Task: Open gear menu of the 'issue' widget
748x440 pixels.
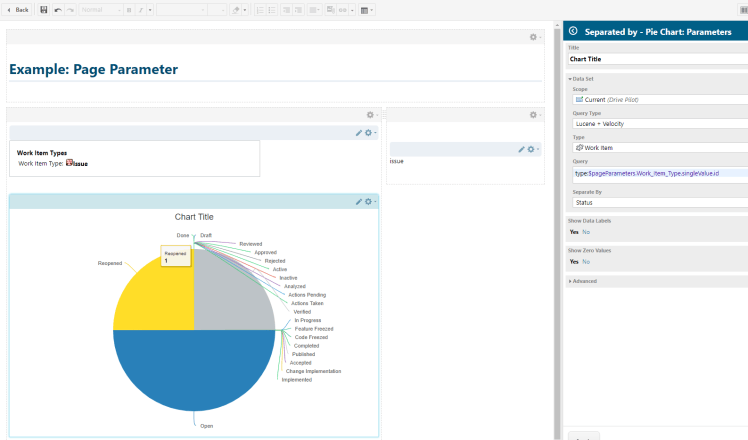Action: (531, 149)
